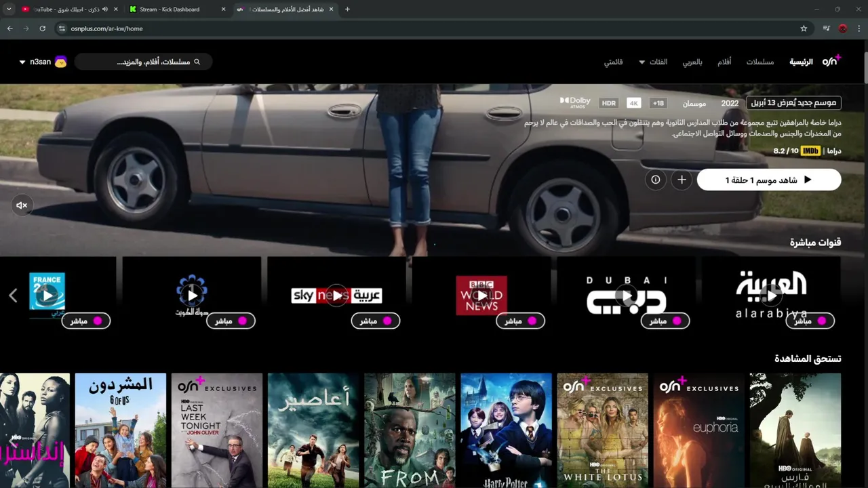
Task: Play Kuwait TV live channel
Action: pyautogui.click(x=192, y=296)
